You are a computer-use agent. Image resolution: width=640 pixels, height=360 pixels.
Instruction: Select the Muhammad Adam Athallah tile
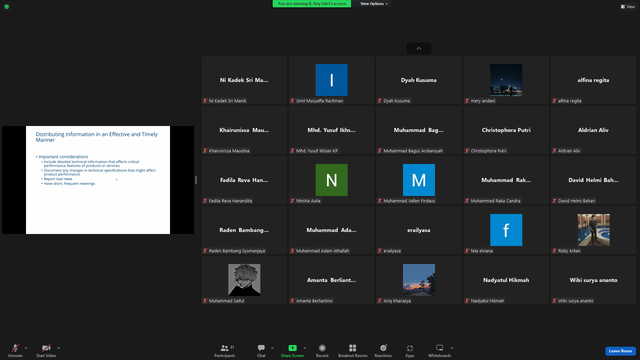331,230
